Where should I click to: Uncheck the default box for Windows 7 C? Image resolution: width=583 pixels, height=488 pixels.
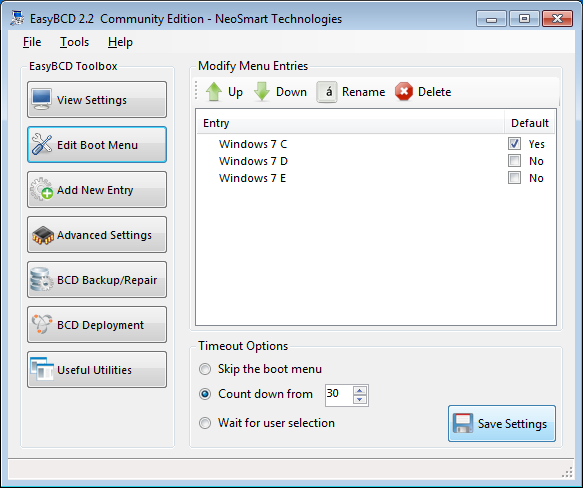click(x=514, y=144)
